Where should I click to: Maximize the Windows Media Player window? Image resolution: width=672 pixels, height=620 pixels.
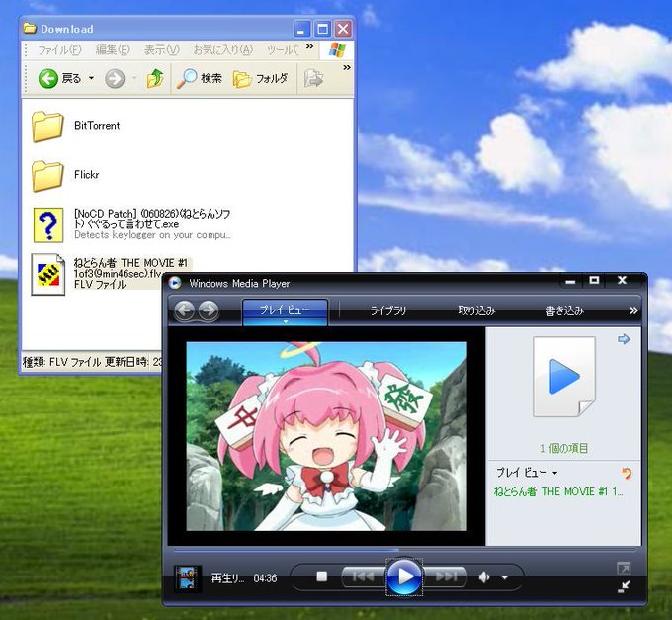(x=594, y=281)
